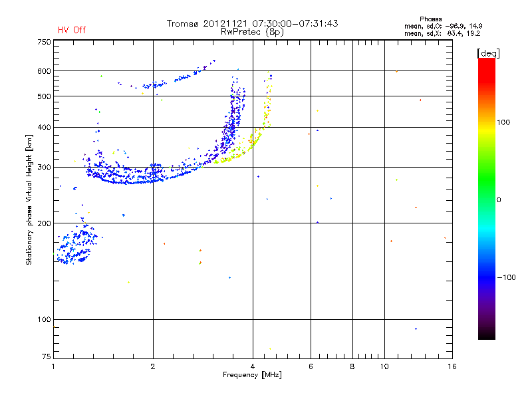
Task: Click the y-axis tick label '300'
Action: [44, 168]
